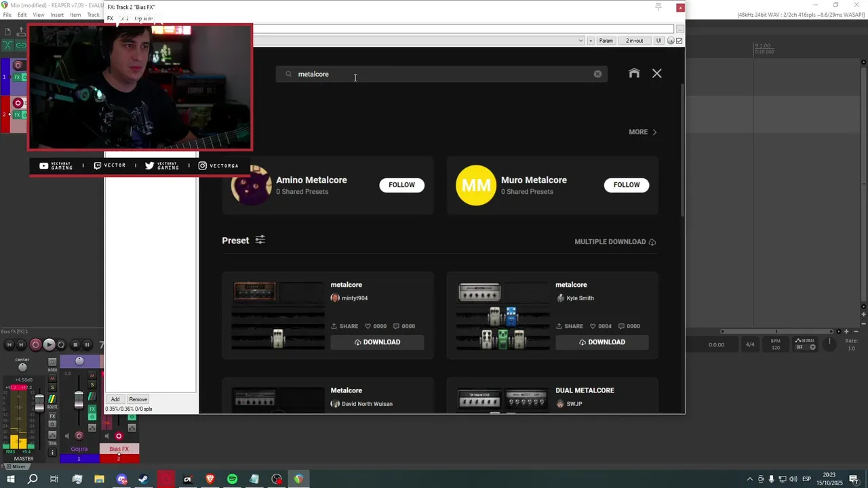Image resolution: width=868 pixels, height=488 pixels.
Task: Open master track envelope icon
Action: tap(52, 435)
